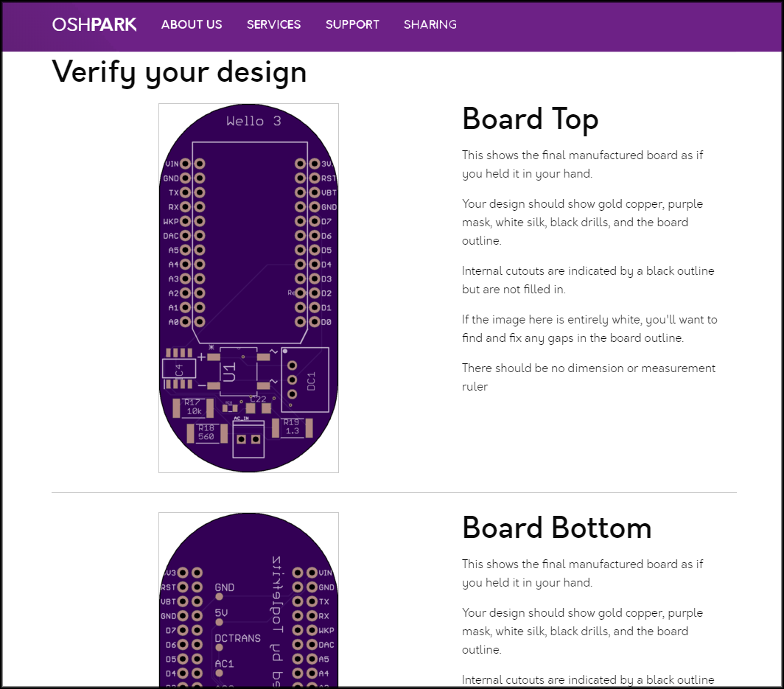This screenshot has height=689, width=784.
Task: Click the DCTRANS test pad on Board Bottom
Action: point(219,647)
